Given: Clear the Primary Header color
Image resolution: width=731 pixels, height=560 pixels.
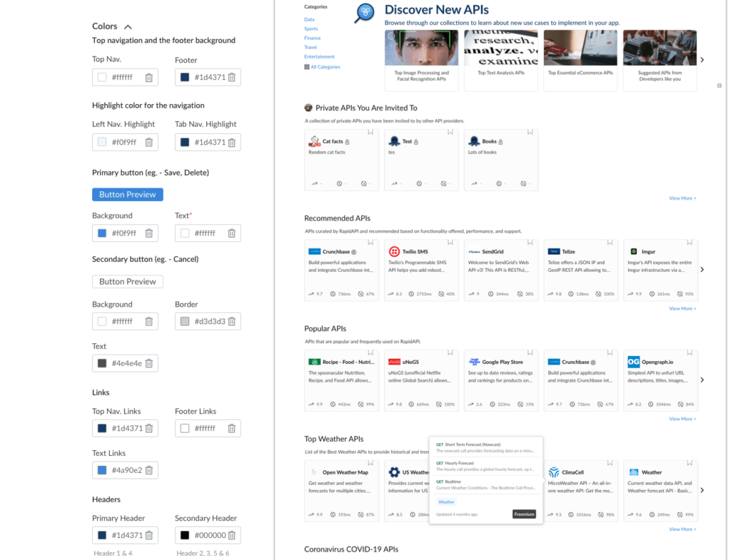Looking at the screenshot, I should pos(148,536).
